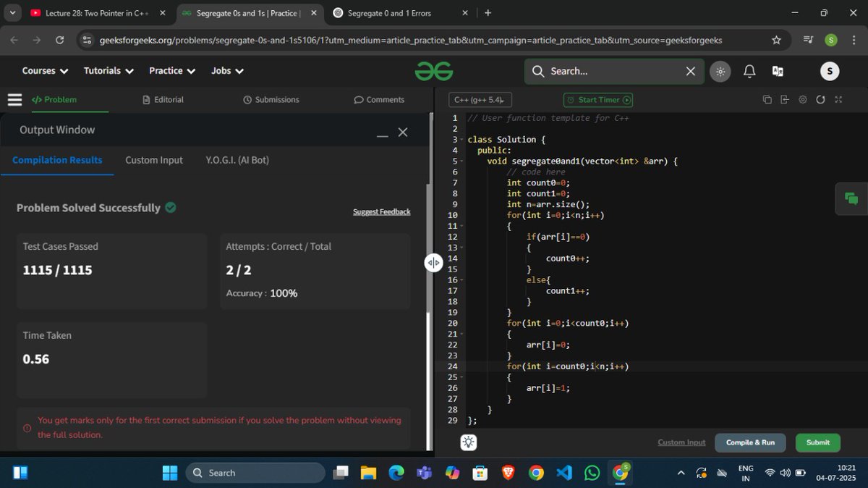Switch to Segregate 0 and 1 Errors tab

pos(399,13)
